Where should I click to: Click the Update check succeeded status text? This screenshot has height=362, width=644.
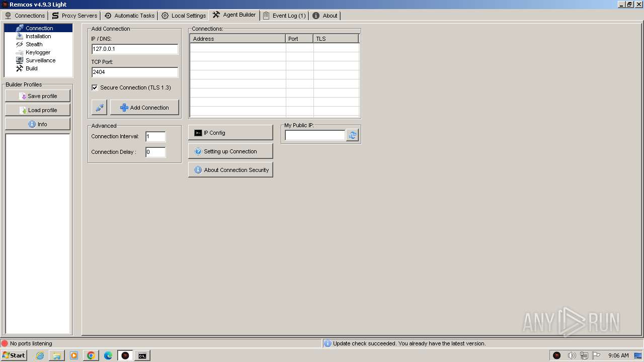pyautogui.click(x=409, y=343)
